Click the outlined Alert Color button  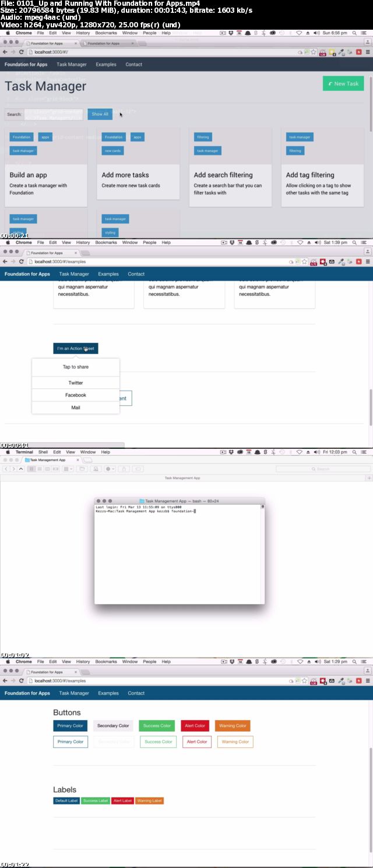coord(197,742)
